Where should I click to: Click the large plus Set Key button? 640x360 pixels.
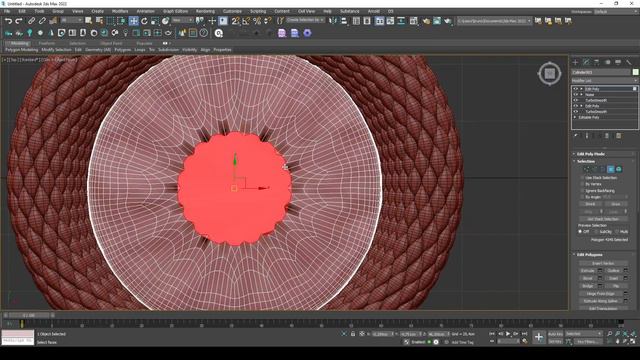point(539,337)
